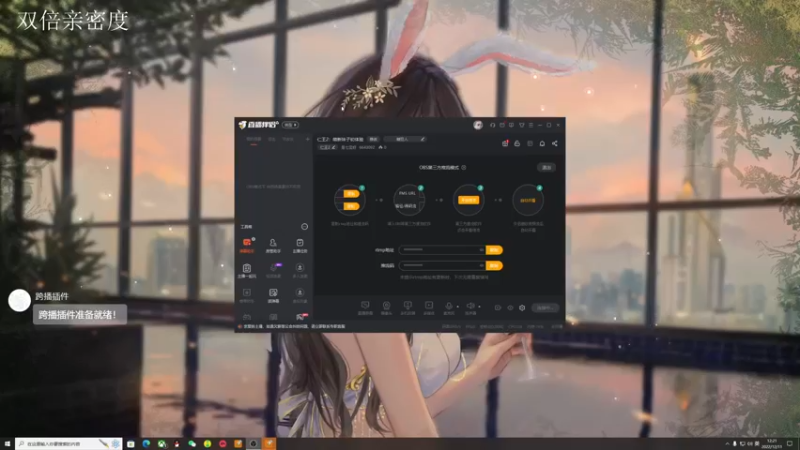This screenshot has height=450, width=800.
Task: Toggle visibility of the rtmp address
Action: (x=481, y=250)
